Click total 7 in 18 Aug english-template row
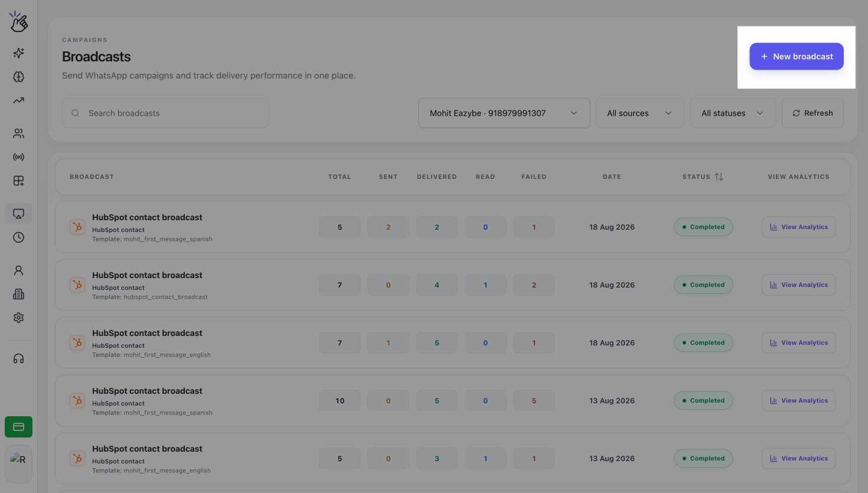This screenshot has width=868, height=493. point(340,343)
